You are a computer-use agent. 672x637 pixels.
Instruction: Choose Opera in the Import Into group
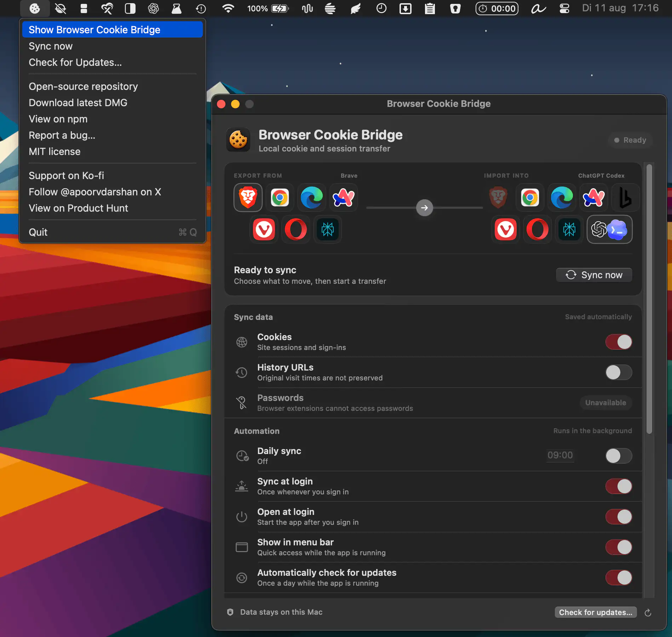(538, 229)
